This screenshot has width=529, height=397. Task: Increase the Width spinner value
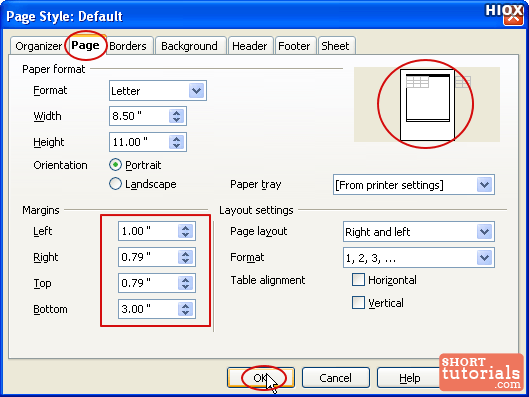(176, 113)
